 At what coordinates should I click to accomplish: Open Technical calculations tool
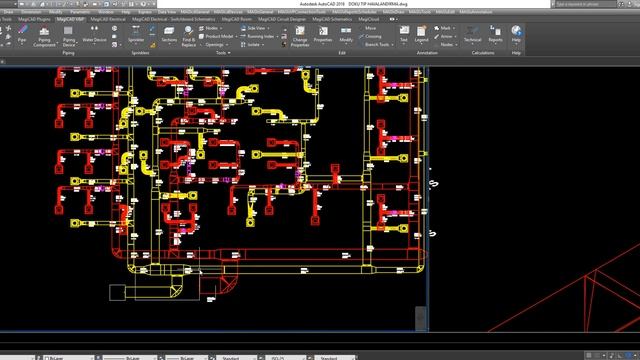[472, 34]
